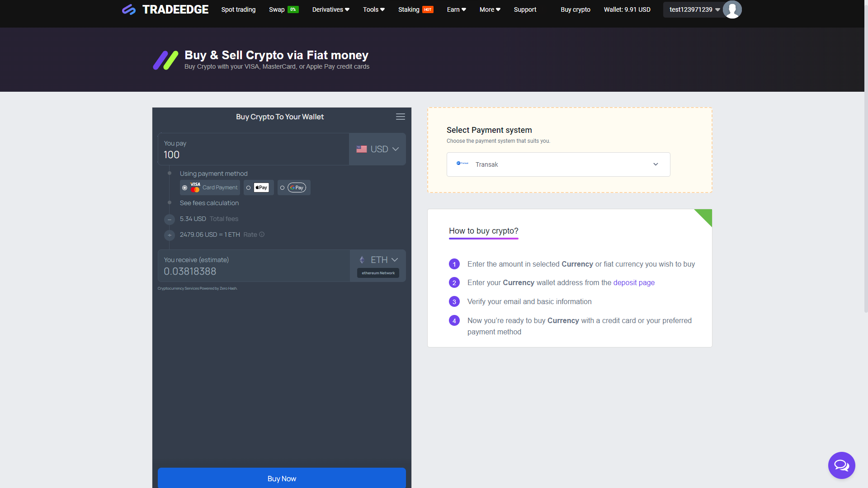Select the Google Pay radio option

pos(282,188)
